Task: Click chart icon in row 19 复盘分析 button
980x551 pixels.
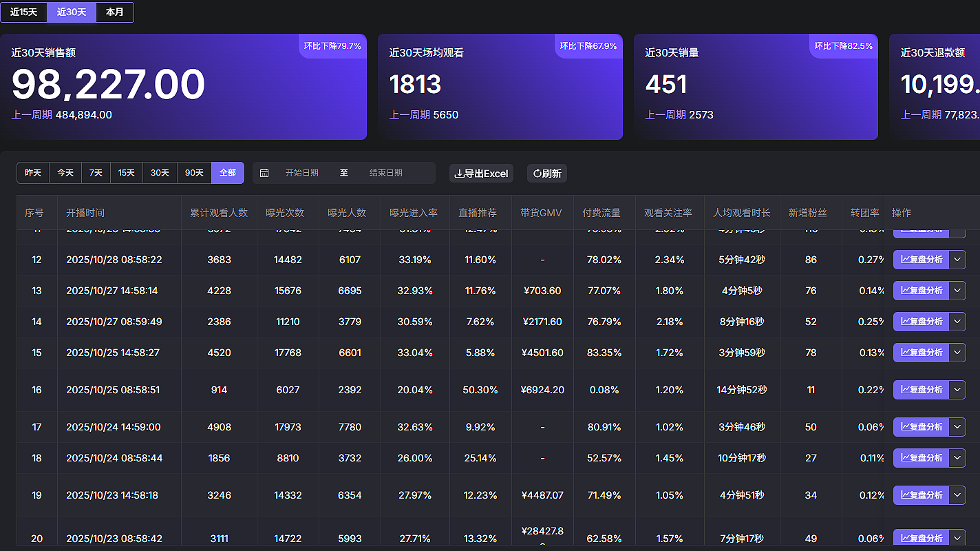Action: 905,495
